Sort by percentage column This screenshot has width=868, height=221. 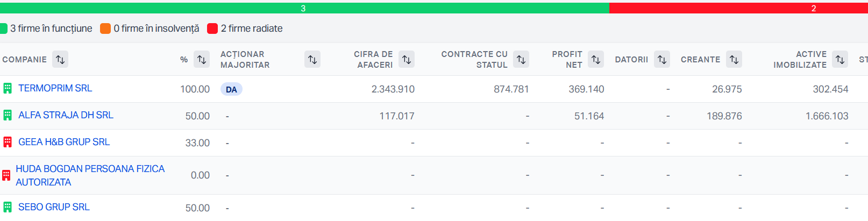click(x=202, y=60)
